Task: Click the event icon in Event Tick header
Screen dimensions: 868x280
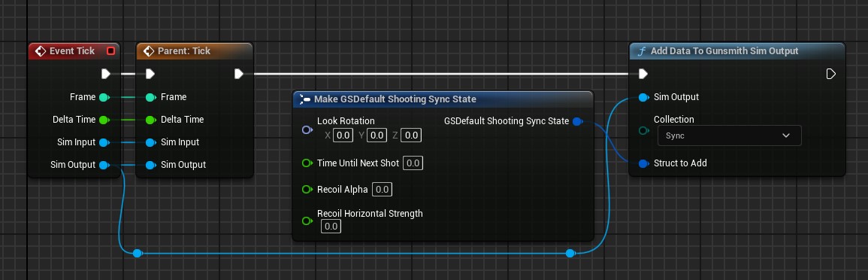Action: (41, 51)
